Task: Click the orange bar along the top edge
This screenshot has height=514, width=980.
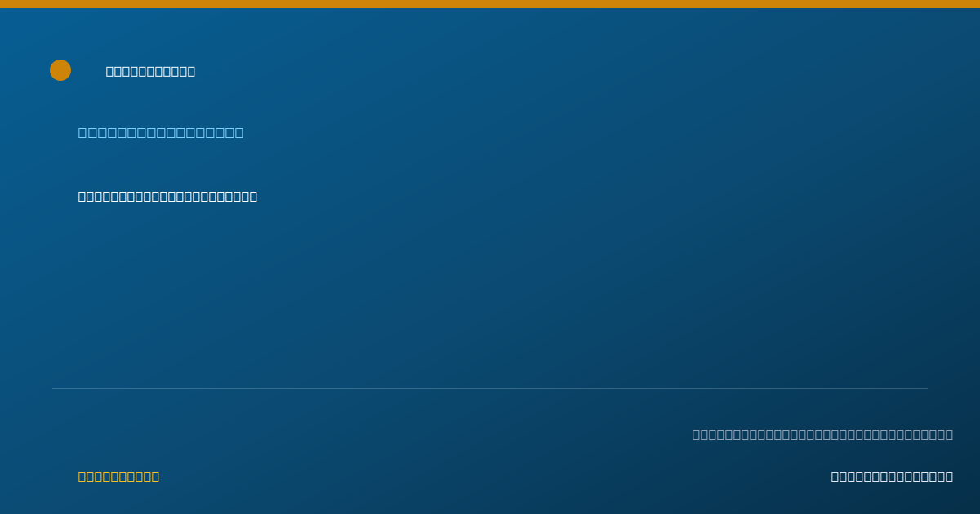Action: (490, 4)
